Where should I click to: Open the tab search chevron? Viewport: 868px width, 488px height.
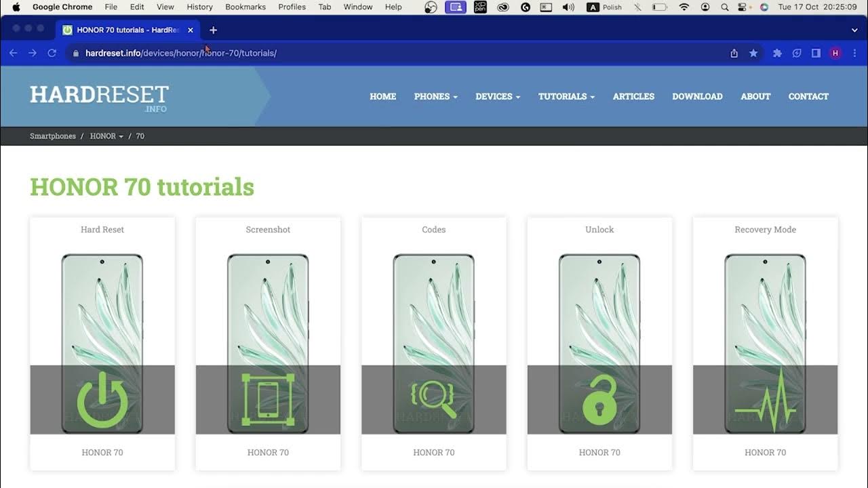(854, 30)
